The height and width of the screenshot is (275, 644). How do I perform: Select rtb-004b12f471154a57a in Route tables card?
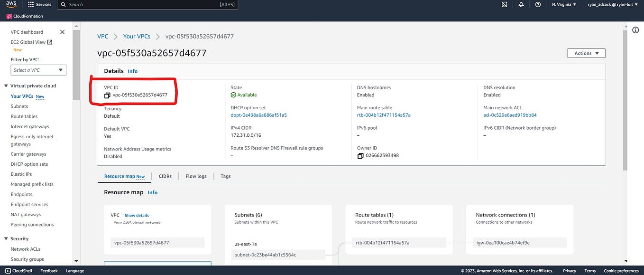pos(399,242)
